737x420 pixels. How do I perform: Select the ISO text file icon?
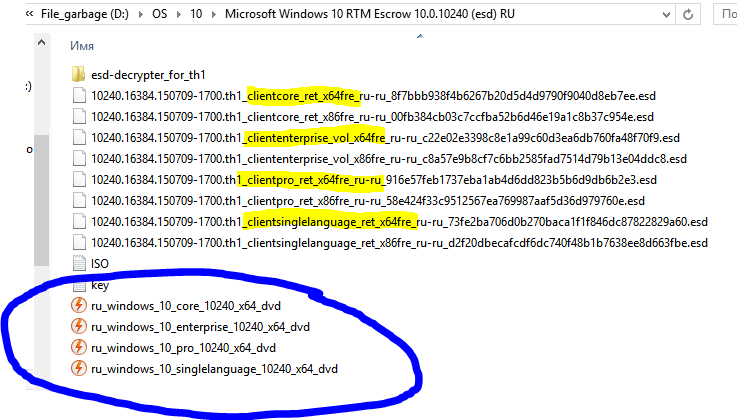pos(79,263)
